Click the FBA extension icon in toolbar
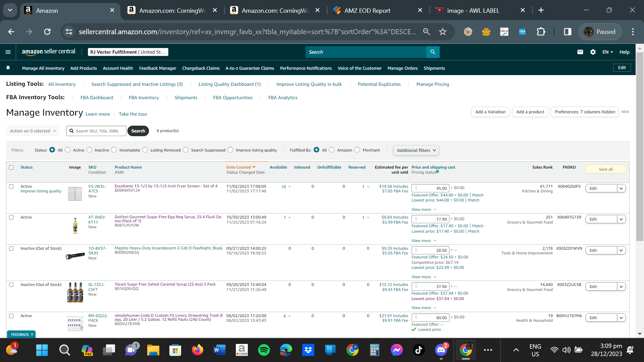The height and width of the screenshot is (362, 644). coord(522,32)
